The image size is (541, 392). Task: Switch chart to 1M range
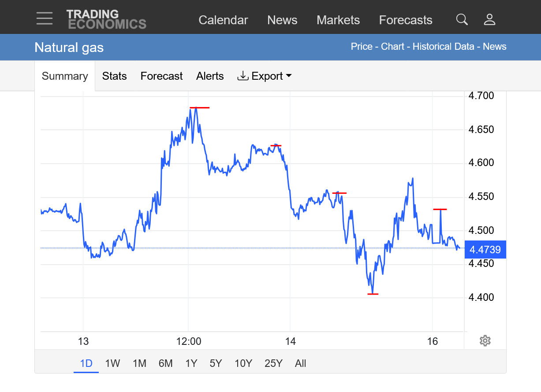coord(139,363)
